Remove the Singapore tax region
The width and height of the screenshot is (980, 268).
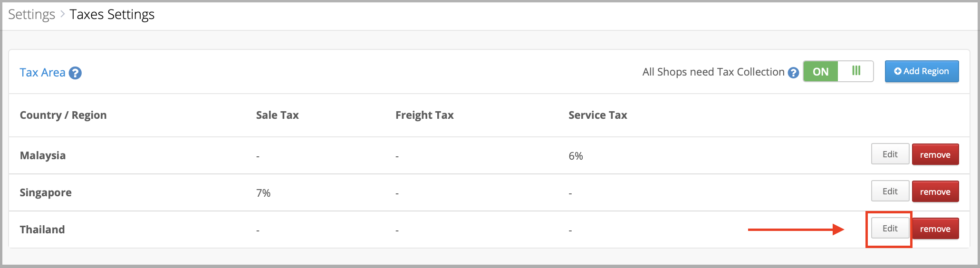(935, 191)
